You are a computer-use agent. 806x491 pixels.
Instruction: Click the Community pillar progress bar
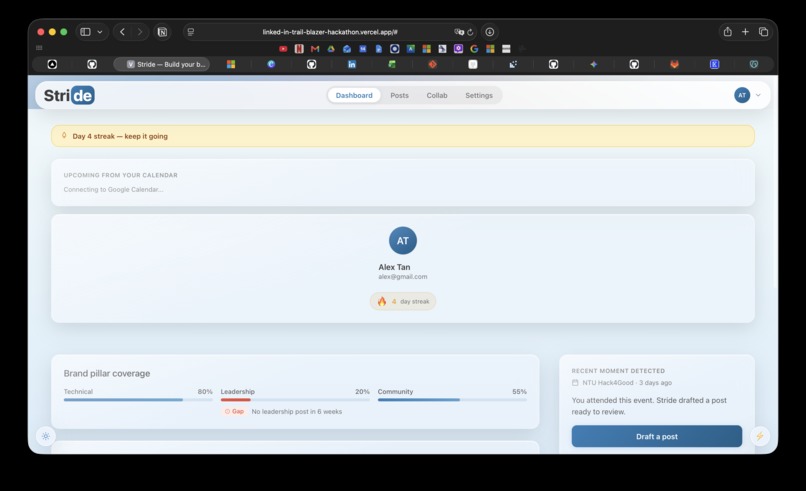pos(452,399)
